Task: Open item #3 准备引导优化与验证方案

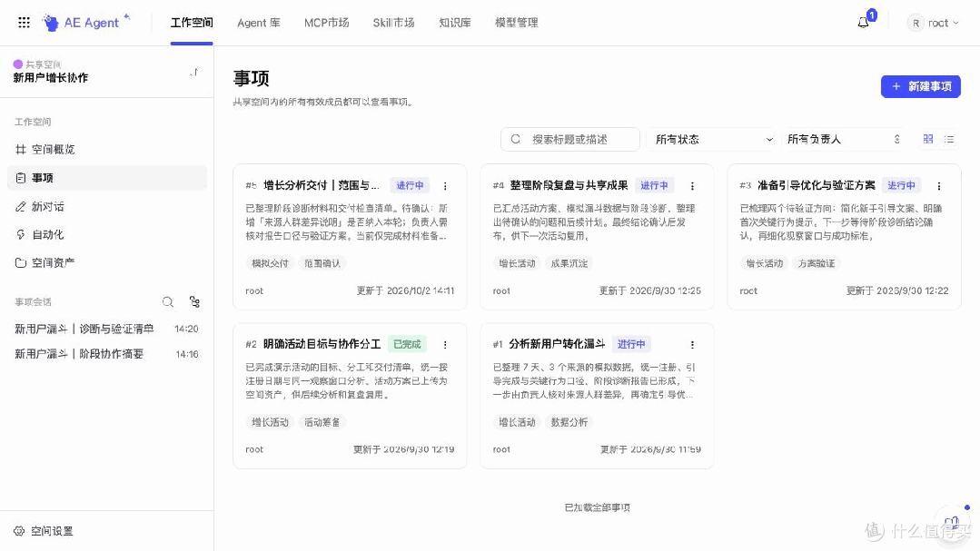Action: coord(817,185)
